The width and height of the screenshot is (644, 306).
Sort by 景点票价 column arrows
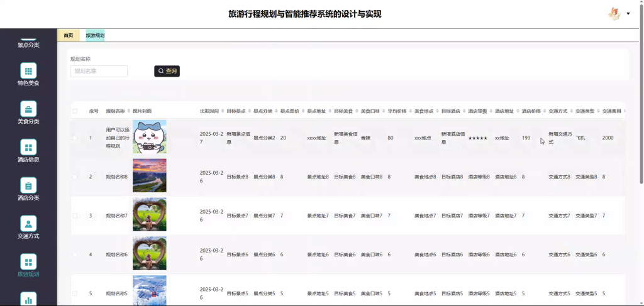click(303, 111)
